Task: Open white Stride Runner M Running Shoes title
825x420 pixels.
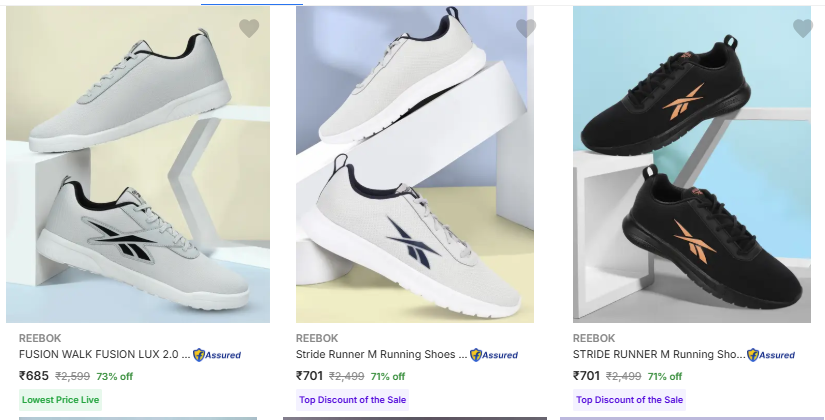Action: click(x=381, y=354)
